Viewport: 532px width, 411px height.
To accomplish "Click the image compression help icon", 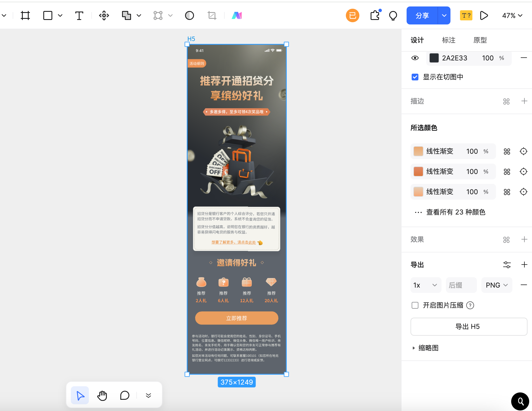I will click(470, 305).
